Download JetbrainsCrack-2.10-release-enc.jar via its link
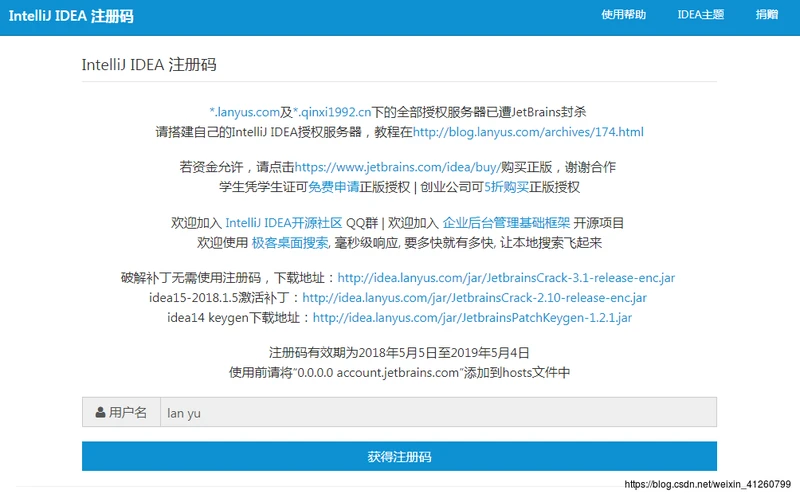Image resolution: width=800 pixels, height=498 pixels. tap(474, 298)
